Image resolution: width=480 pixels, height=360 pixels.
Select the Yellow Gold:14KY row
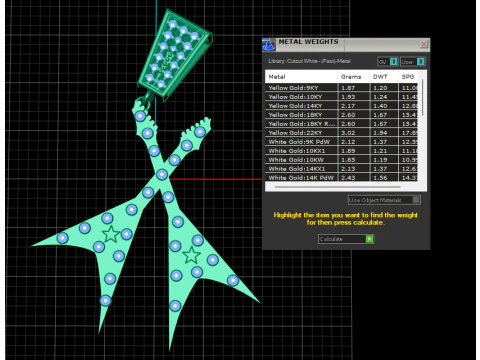click(x=342, y=106)
